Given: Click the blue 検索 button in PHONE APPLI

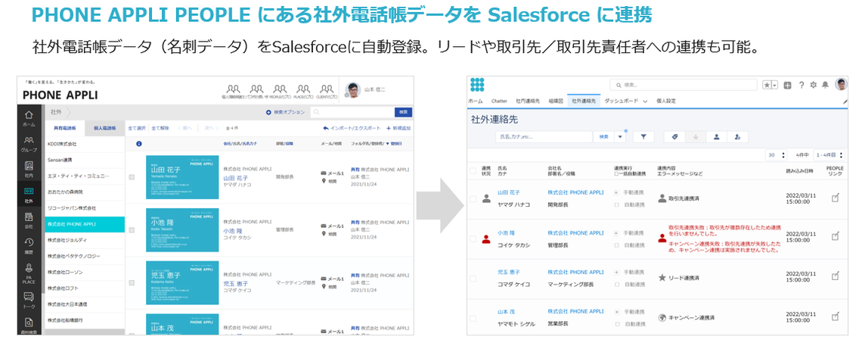Looking at the screenshot, I should 404,112.
